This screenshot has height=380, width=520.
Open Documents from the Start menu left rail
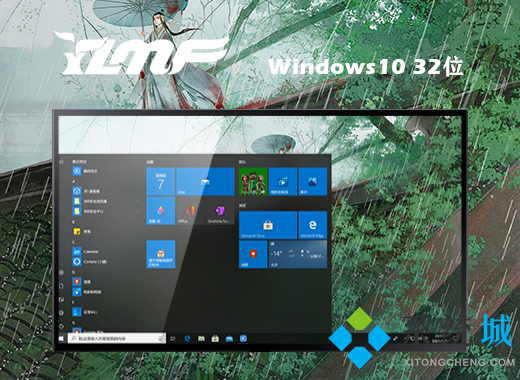tap(61, 286)
